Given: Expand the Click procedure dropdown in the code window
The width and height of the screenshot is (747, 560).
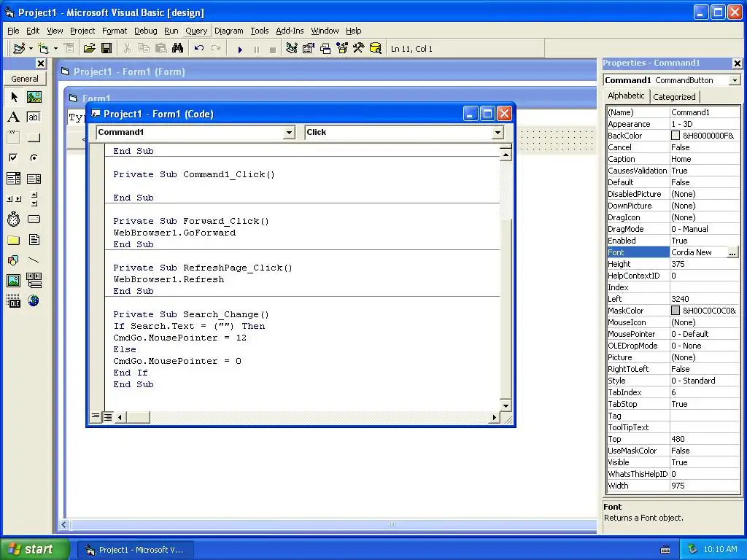Looking at the screenshot, I should click(x=498, y=133).
